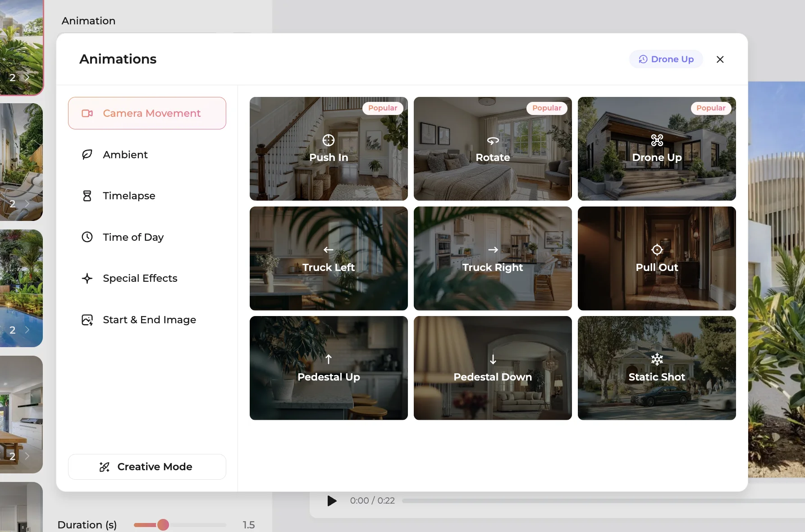Adjust the Duration slider handle

tap(163, 525)
